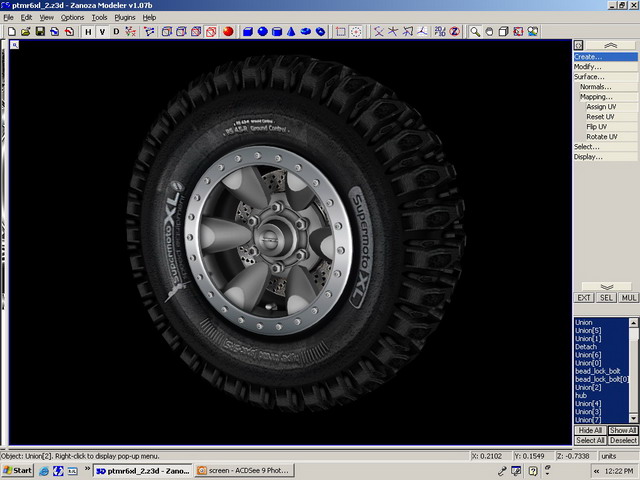Viewport: 640px width, 480px height.
Task: Click the Save file floppy icon
Action: 40,31
